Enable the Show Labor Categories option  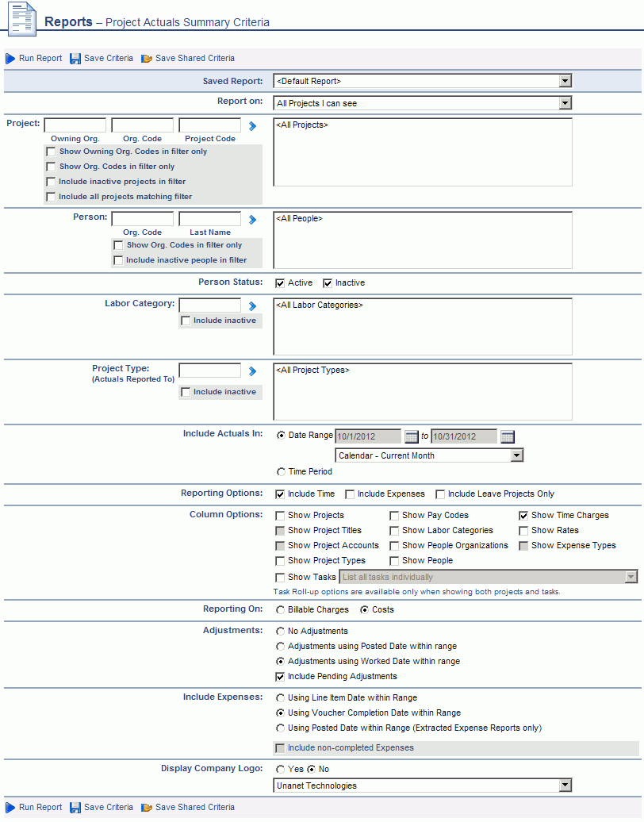pyautogui.click(x=394, y=531)
